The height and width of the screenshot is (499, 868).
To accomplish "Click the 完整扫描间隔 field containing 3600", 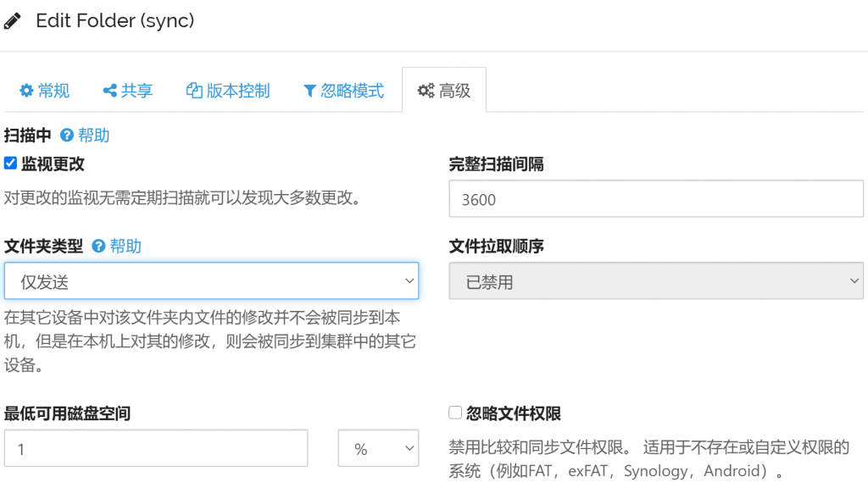I will pos(656,198).
